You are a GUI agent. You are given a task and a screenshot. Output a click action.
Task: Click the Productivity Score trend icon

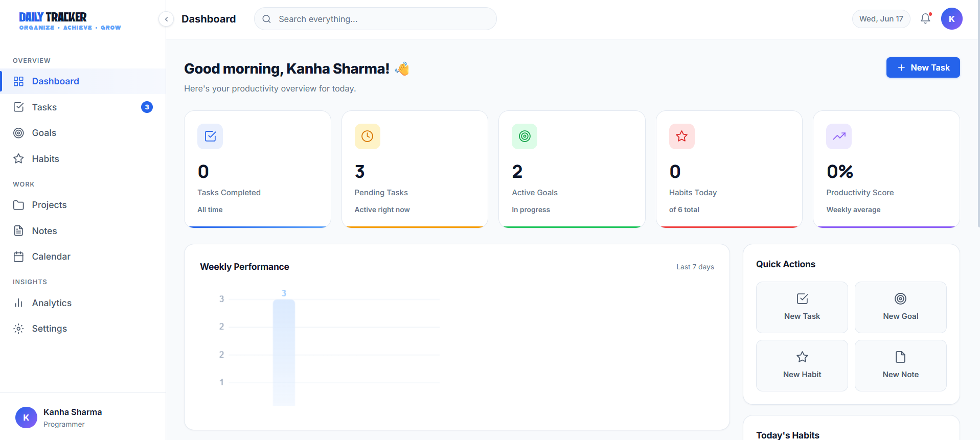[839, 136]
